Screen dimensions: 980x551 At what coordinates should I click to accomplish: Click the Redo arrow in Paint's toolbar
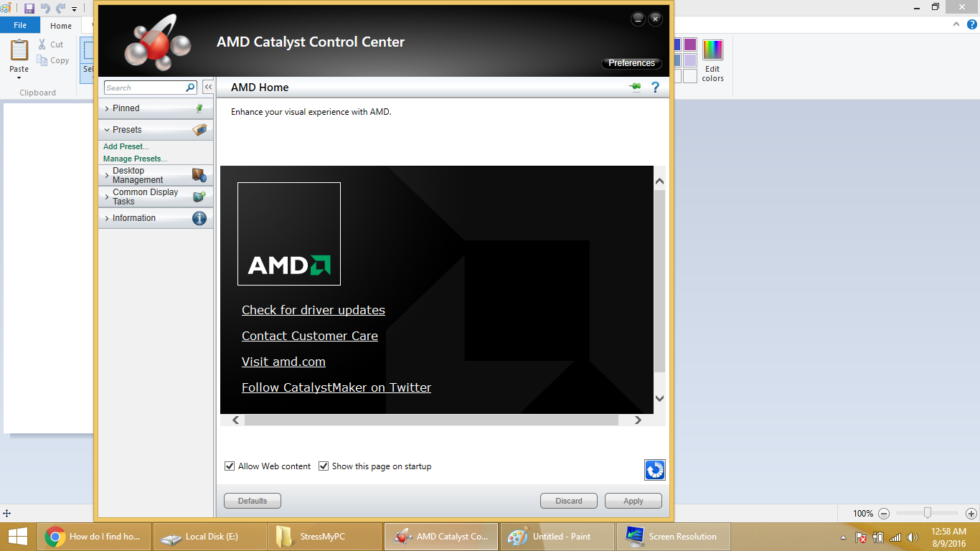point(61,9)
